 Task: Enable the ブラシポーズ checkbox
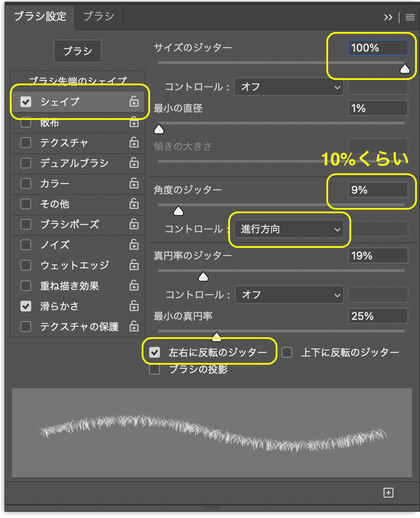point(26,225)
